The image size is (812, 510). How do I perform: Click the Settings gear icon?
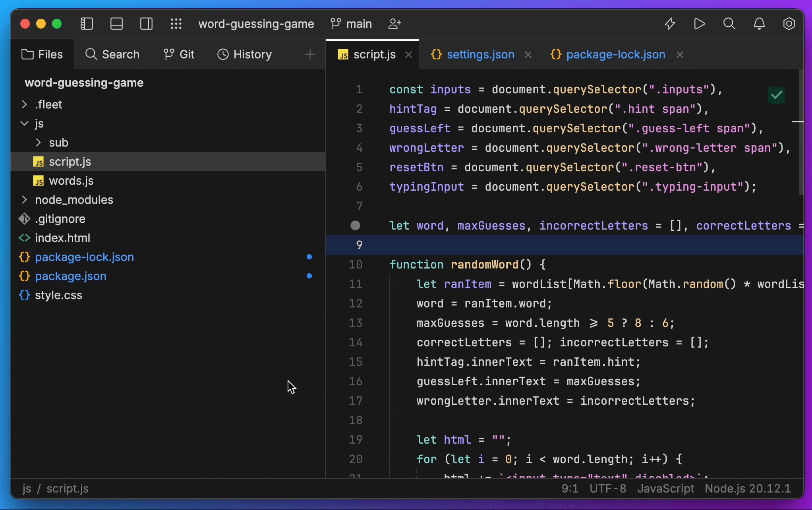pyautogui.click(x=789, y=23)
